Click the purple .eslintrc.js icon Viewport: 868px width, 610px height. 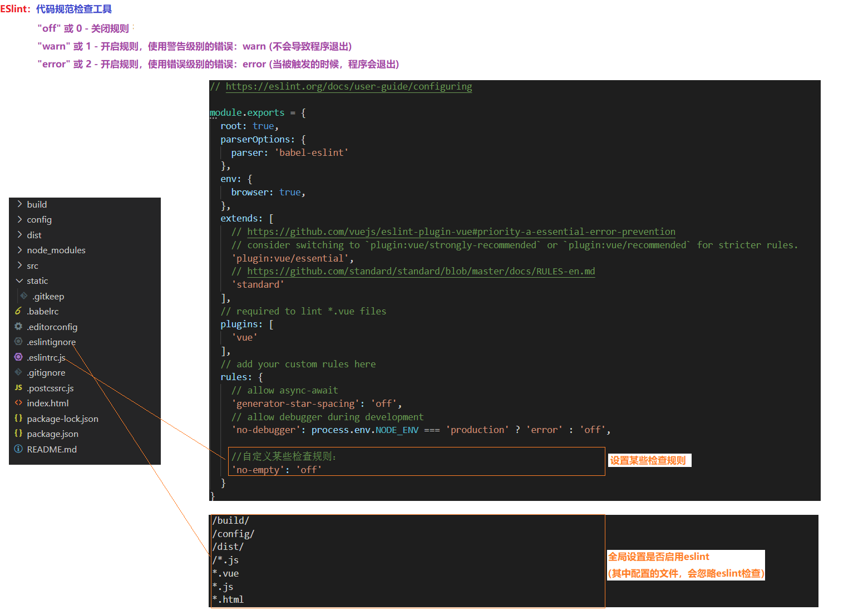(18, 357)
